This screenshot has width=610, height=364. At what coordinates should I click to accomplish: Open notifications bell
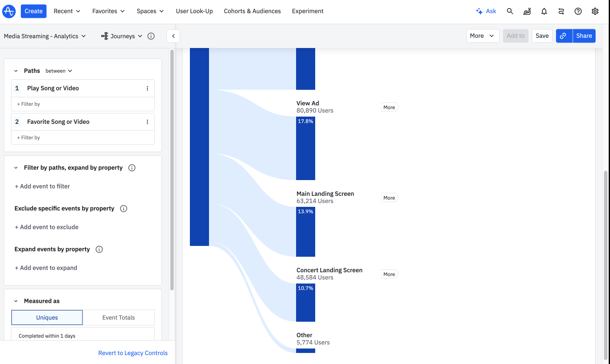(544, 11)
